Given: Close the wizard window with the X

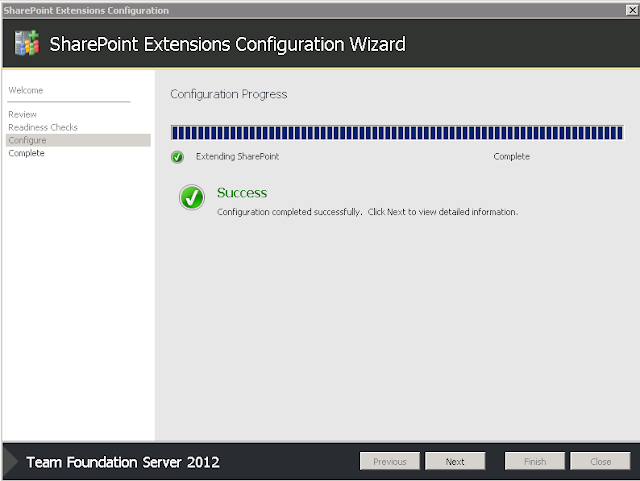Looking at the screenshot, I should point(632,10).
